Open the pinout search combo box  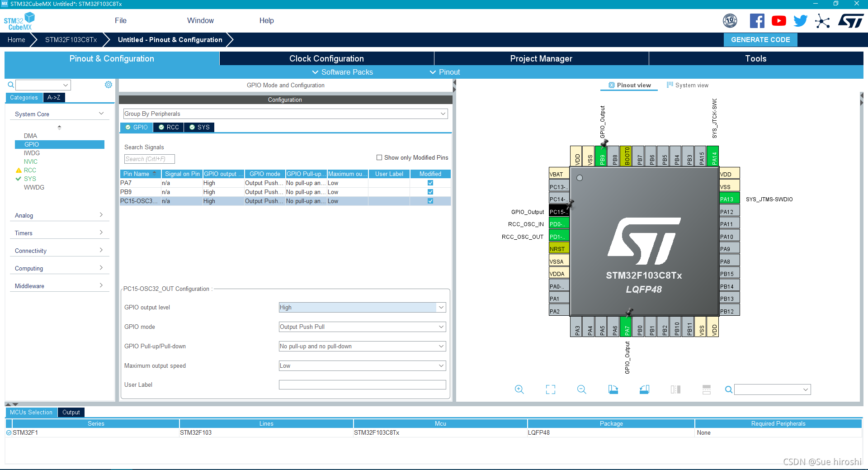point(773,389)
